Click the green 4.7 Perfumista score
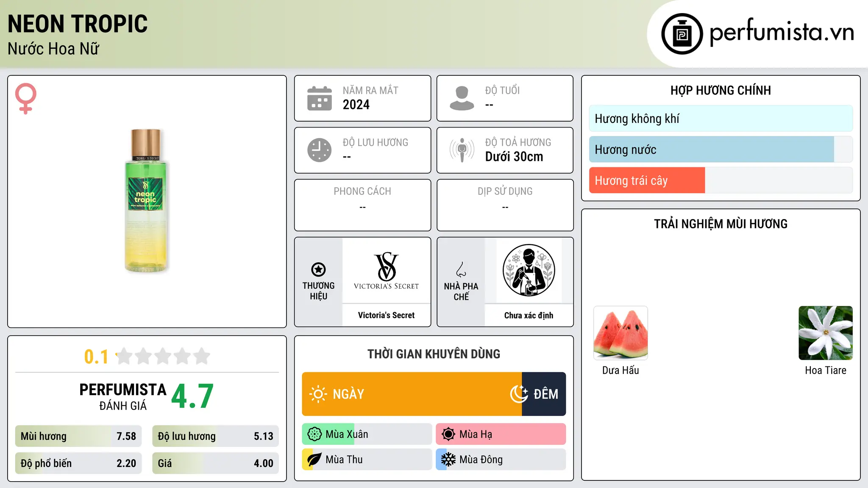The width and height of the screenshot is (868, 488). coord(192,396)
